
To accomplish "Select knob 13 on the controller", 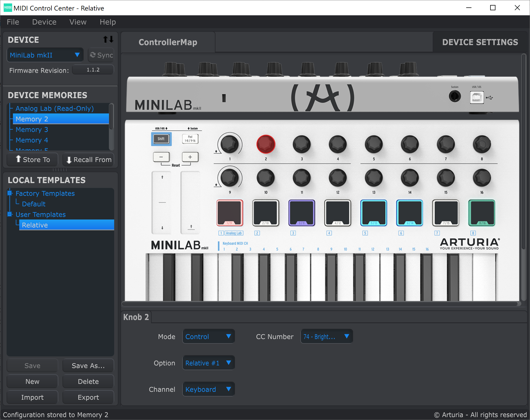I will (x=374, y=178).
